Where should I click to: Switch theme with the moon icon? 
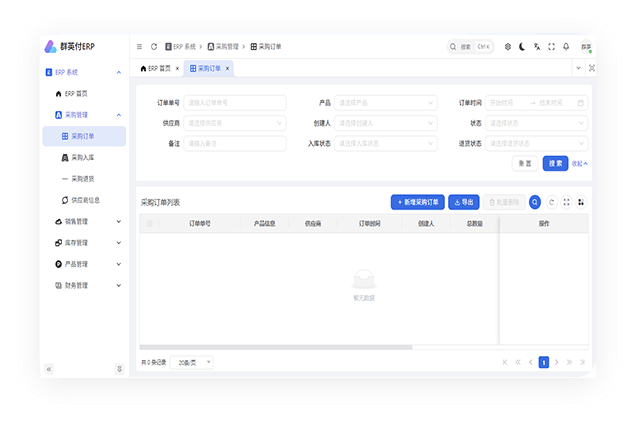coord(521,47)
